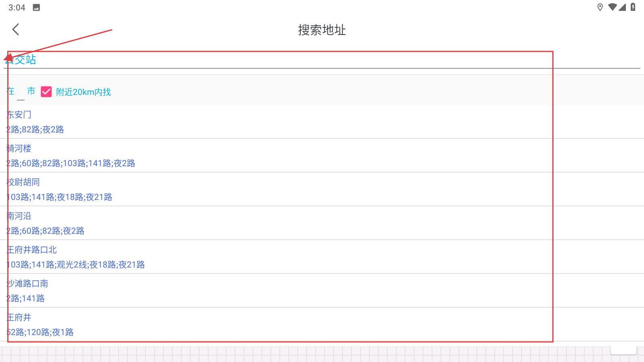Check the Wi-Fi signal icon
This screenshot has width=644, height=362.
coord(613,7)
